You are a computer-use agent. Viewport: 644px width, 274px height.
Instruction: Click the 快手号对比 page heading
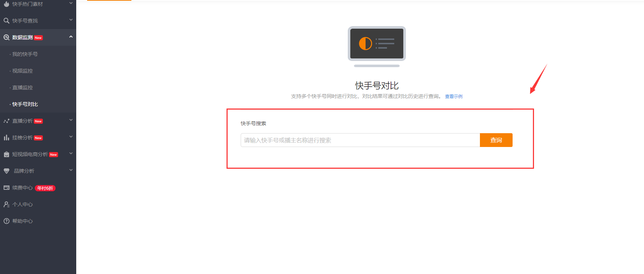point(377,86)
